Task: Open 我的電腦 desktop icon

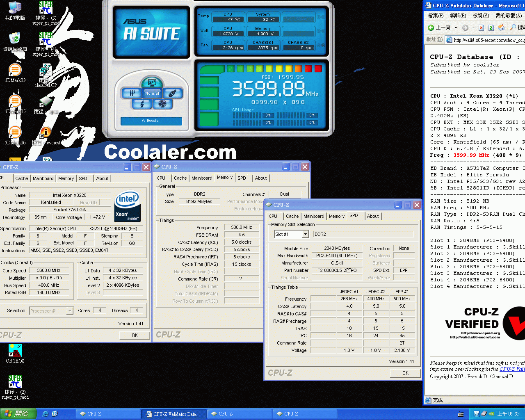Action: [x=15, y=11]
